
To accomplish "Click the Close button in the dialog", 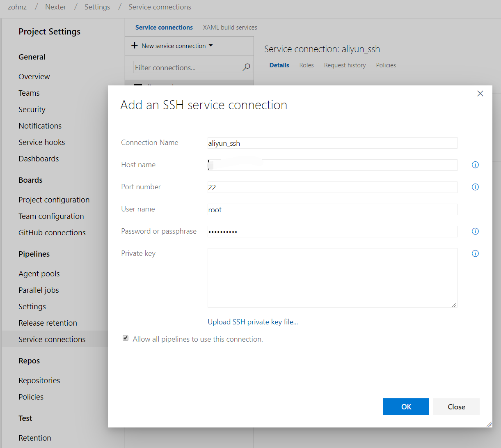I will [456, 407].
